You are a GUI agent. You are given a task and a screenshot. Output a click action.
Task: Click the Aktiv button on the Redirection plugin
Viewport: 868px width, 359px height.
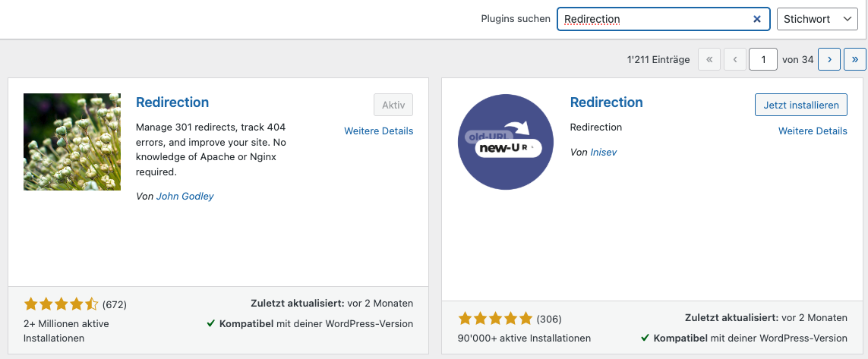pos(393,105)
